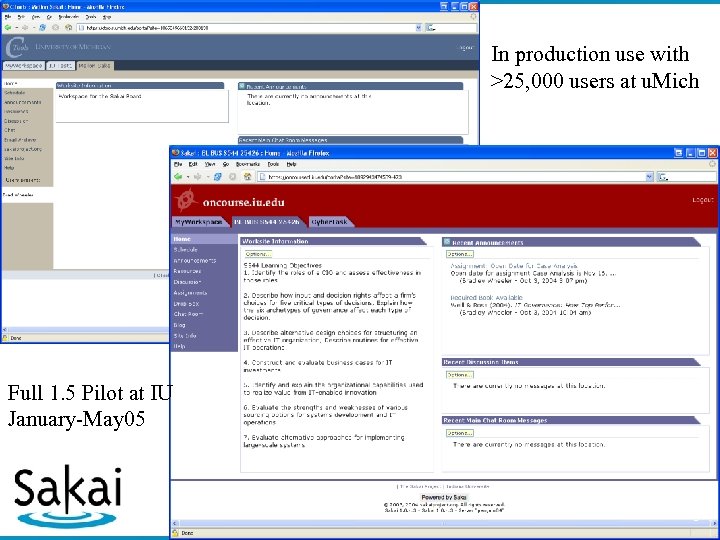The image size is (720, 540).
Task: Open Schedule in Oncourse sidebar
Action: (x=186, y=250)
